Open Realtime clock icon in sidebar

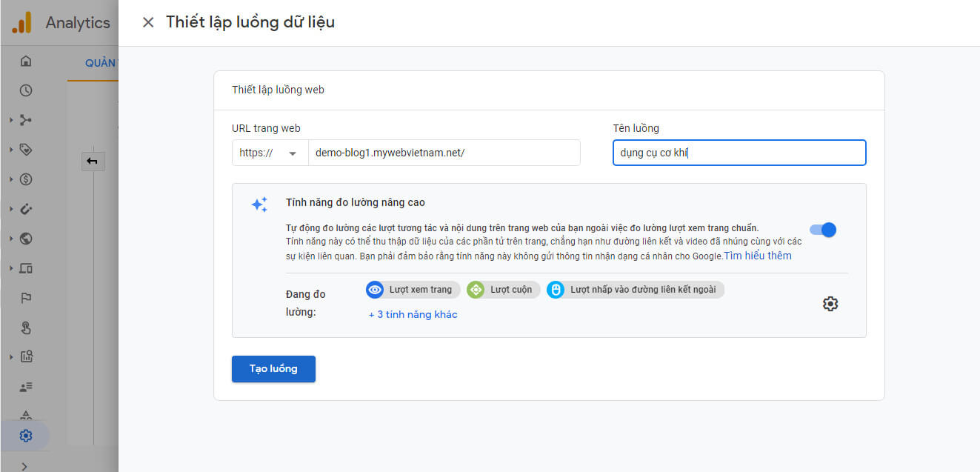pyautogui.click(x=26, y=90)
